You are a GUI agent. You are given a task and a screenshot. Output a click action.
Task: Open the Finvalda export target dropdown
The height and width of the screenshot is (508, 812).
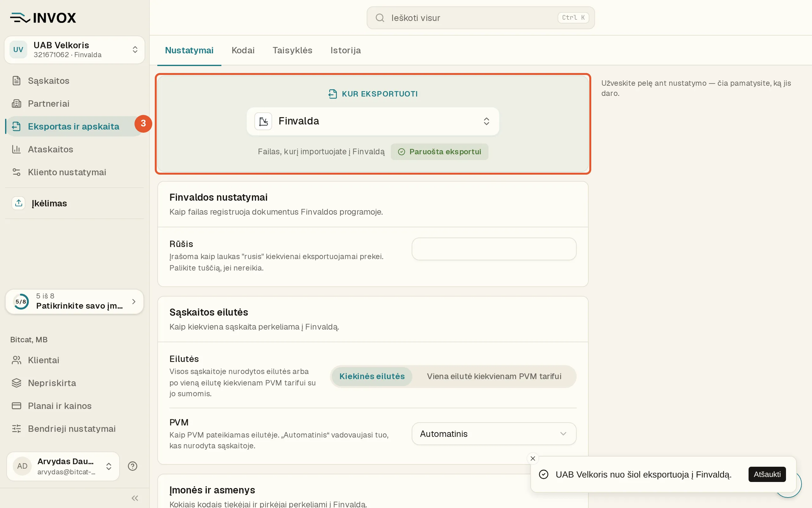[x=372, y=121]
